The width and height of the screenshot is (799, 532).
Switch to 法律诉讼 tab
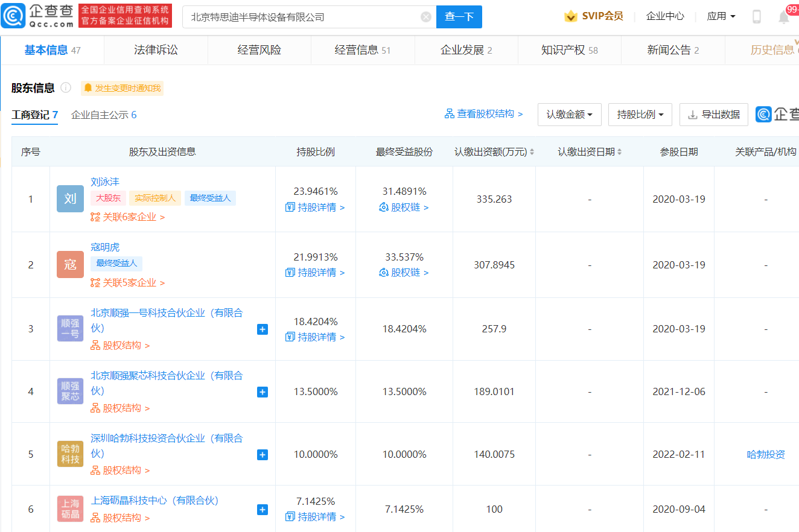(x=156, y=50)
